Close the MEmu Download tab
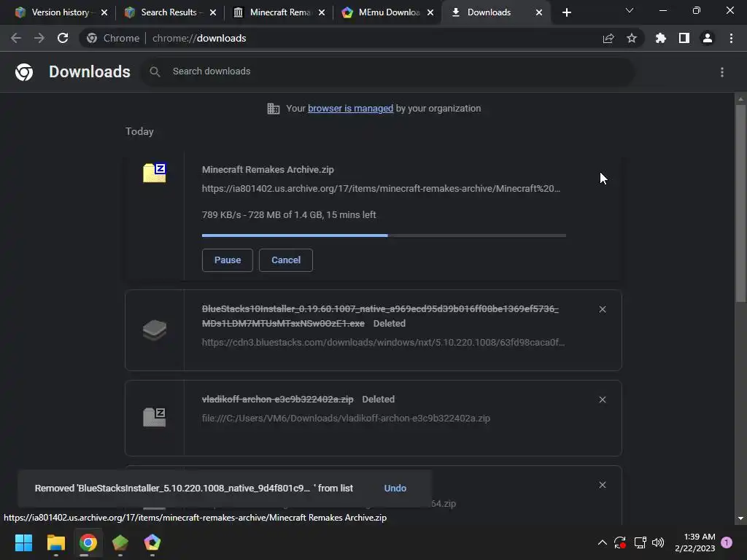 430,12
